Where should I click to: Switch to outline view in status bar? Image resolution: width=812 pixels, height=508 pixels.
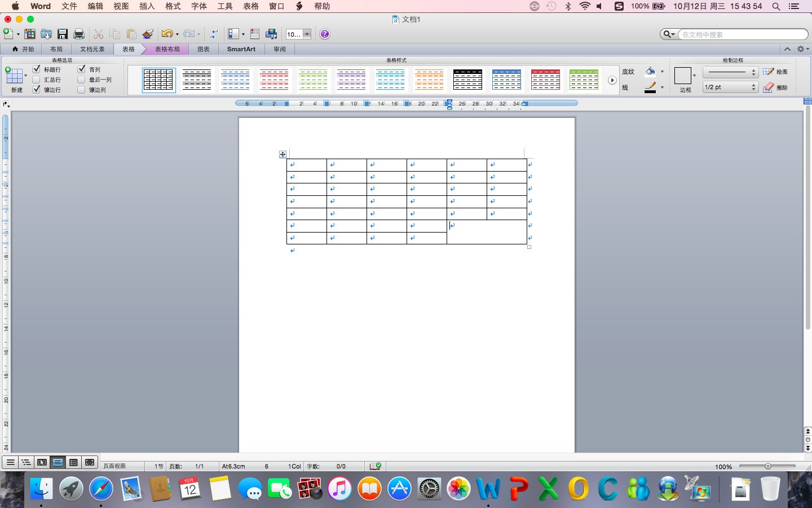coord(26,462)
